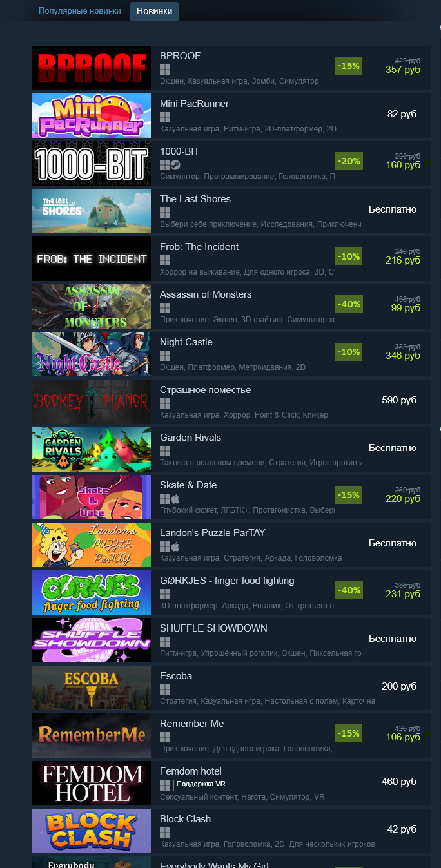Click the Apple icon under Skate & Date
441x868 pixels.
175,499
